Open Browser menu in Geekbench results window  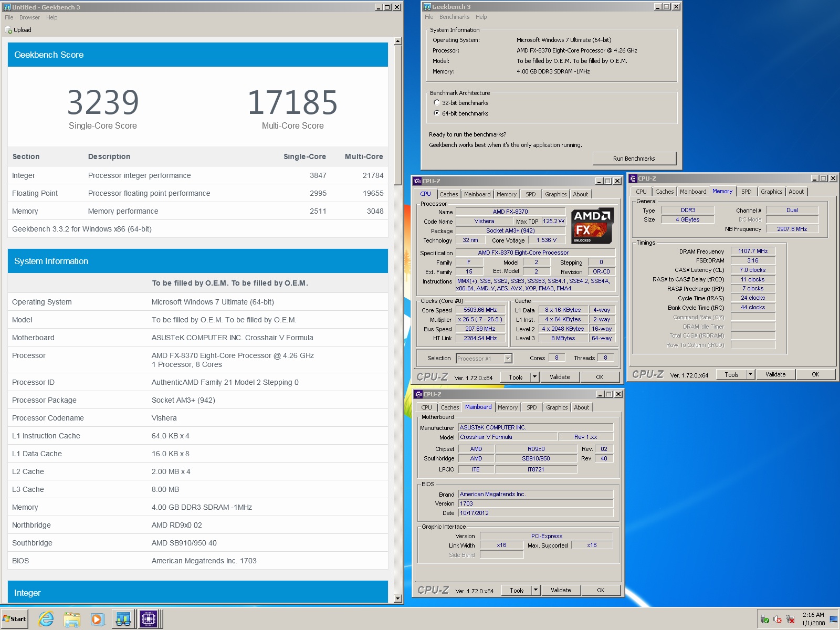tap(29, 17)
